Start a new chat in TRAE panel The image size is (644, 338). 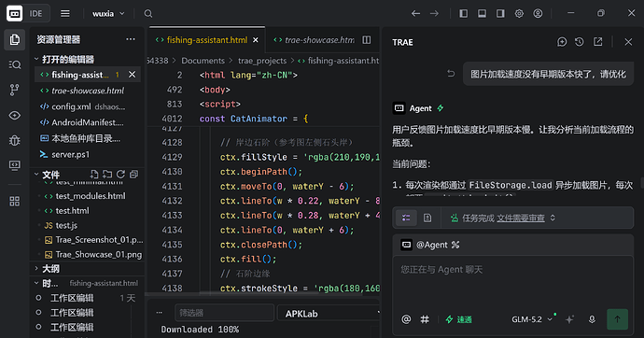click(562, 42)
